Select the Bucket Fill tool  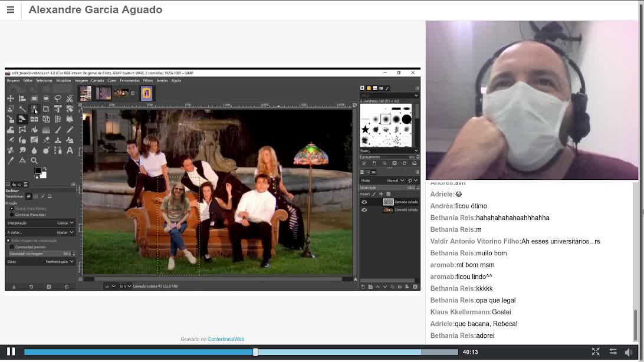(x=34, y=130)
